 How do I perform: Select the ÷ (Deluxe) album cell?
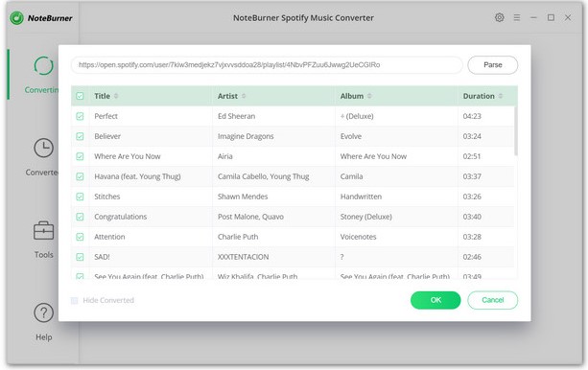396,116
